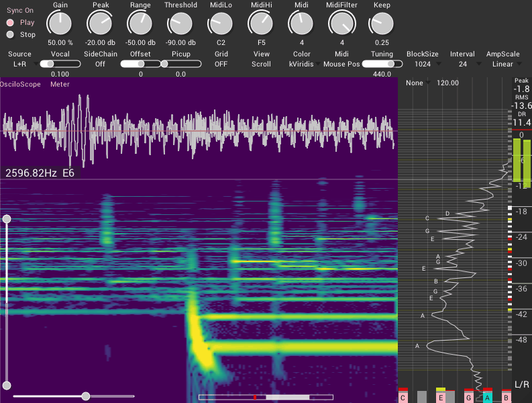Toggle the SideChain Off setting
Screen dimensions: 532x403
point(100,64)
